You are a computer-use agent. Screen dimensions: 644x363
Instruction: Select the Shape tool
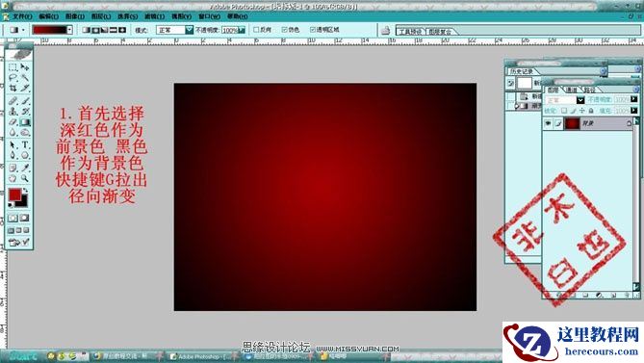[25, 155]
